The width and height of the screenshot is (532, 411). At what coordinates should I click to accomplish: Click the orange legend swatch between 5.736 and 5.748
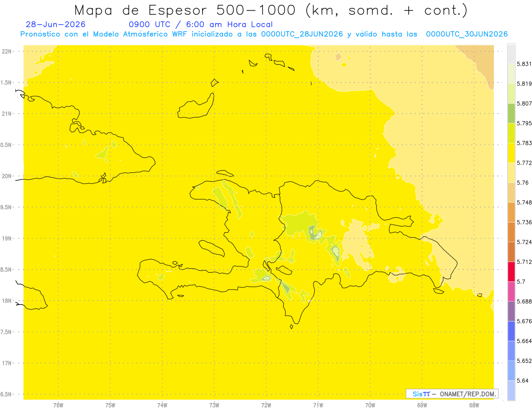coord(511,212)
